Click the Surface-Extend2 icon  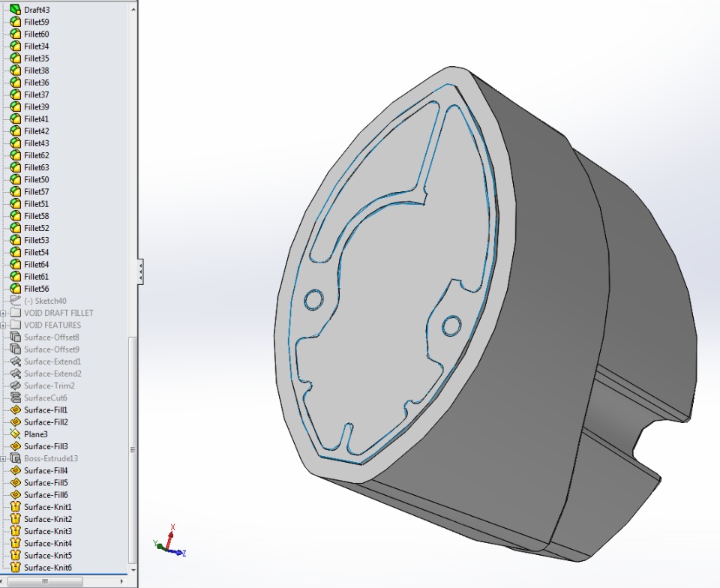16,373
